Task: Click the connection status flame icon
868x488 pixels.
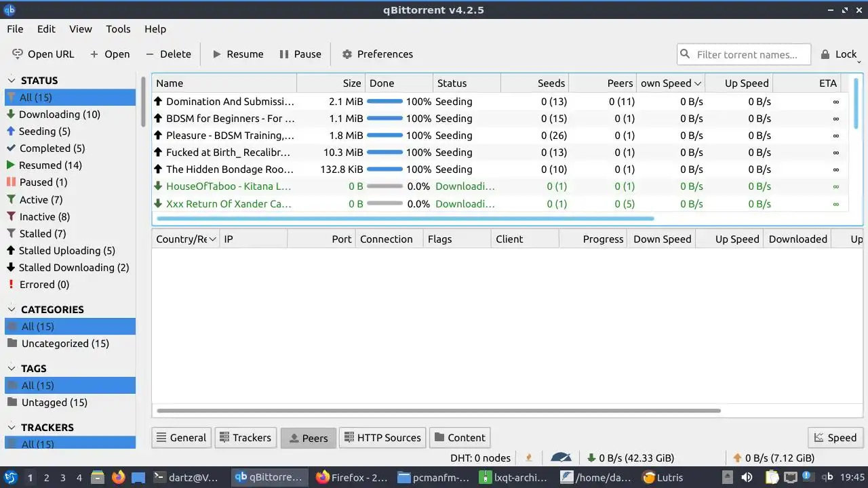Action: (x=529, y=458)
